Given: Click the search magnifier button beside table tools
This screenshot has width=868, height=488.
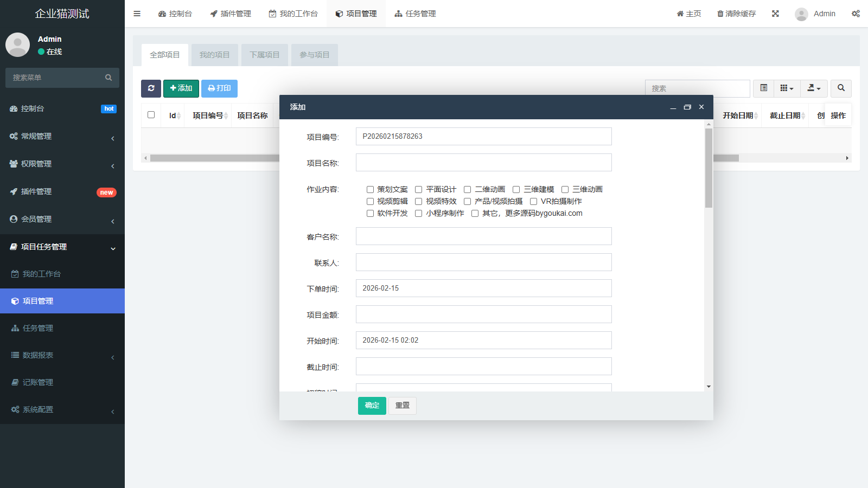Looking at the screenshot, I should click(841, 88).
